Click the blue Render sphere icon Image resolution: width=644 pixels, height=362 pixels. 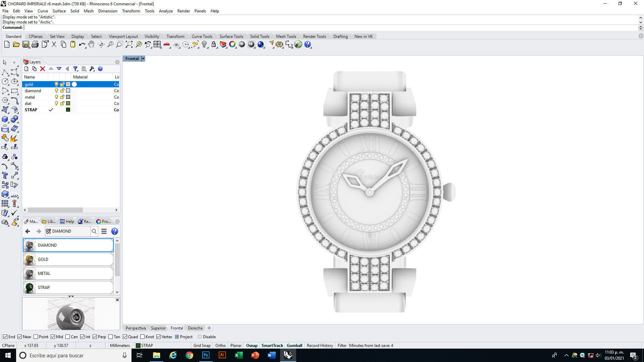tap(261, 44)
